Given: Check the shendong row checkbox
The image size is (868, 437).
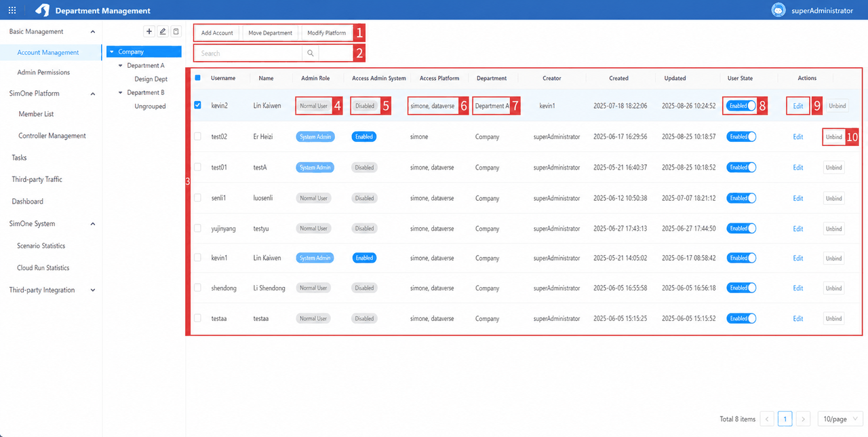Looking at the screenshot, I should point(197,288).
